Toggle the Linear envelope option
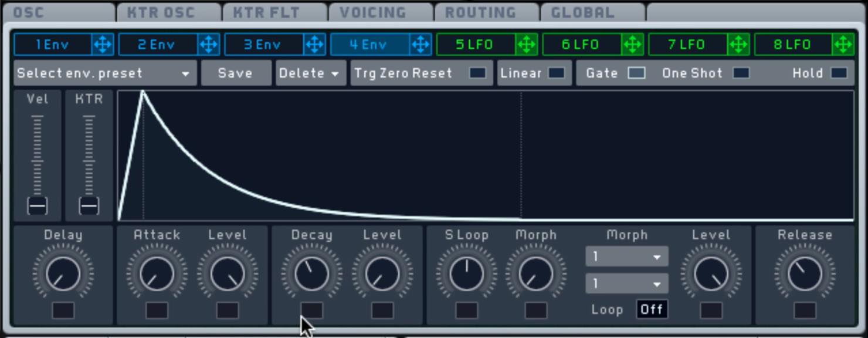 (x=556, y=73)
